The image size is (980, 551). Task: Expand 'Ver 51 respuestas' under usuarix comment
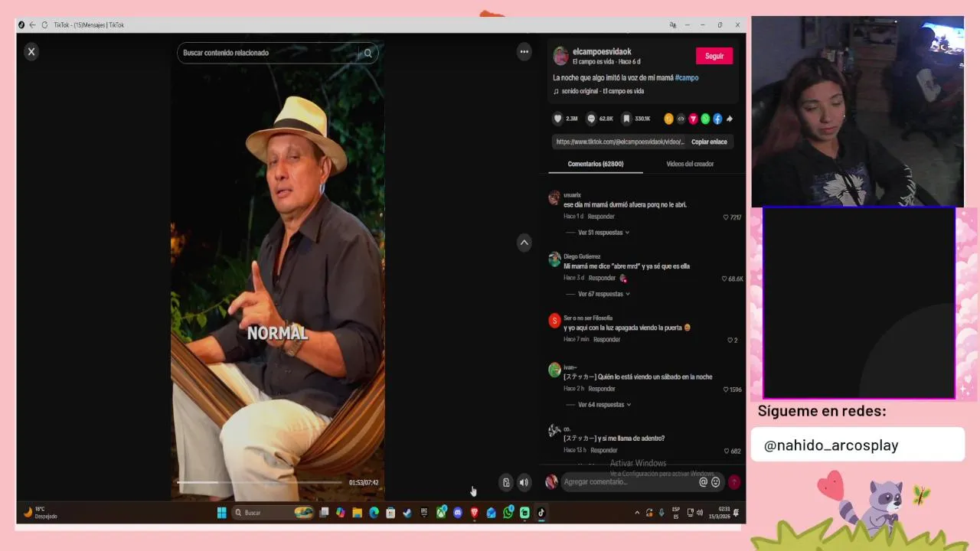click(600, 233)
